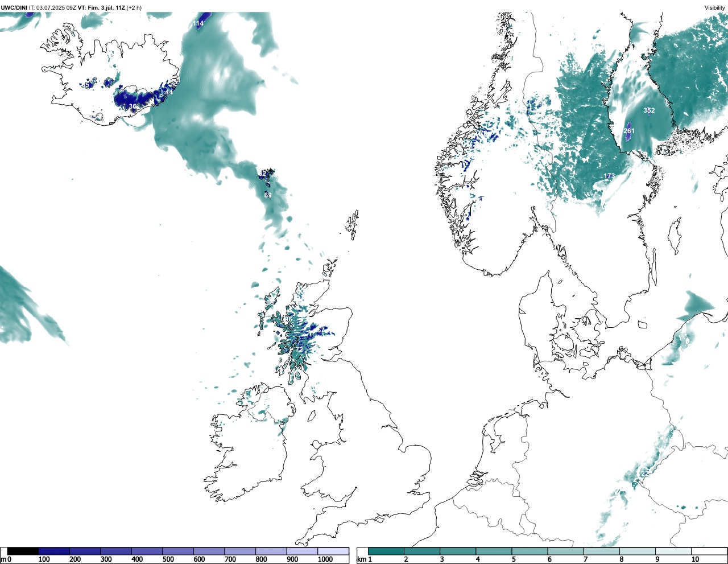The width and height of the screenshot is (728, 564).
Task: Click the 200–300 m legend swatch
Action: click(85, 551)
